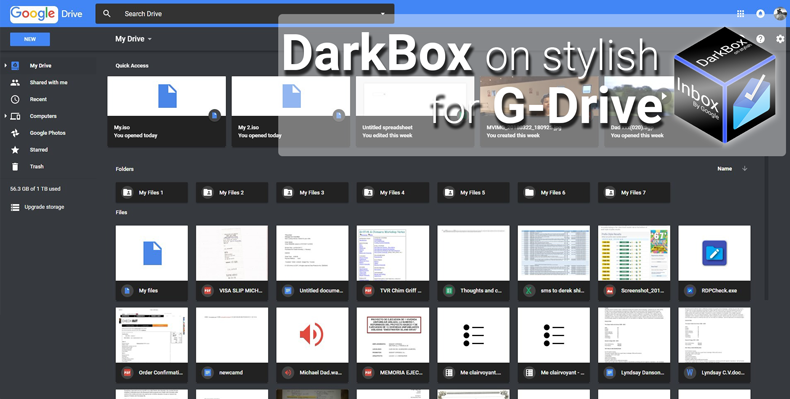Select My.iso quick access card
790x399 pixels.
tap(166, 112)
